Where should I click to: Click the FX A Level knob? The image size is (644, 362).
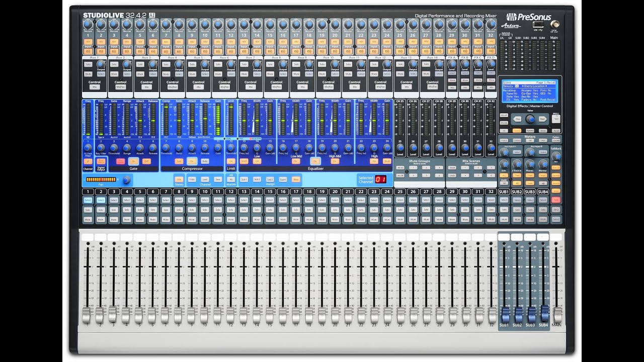[x=452, y=64]
